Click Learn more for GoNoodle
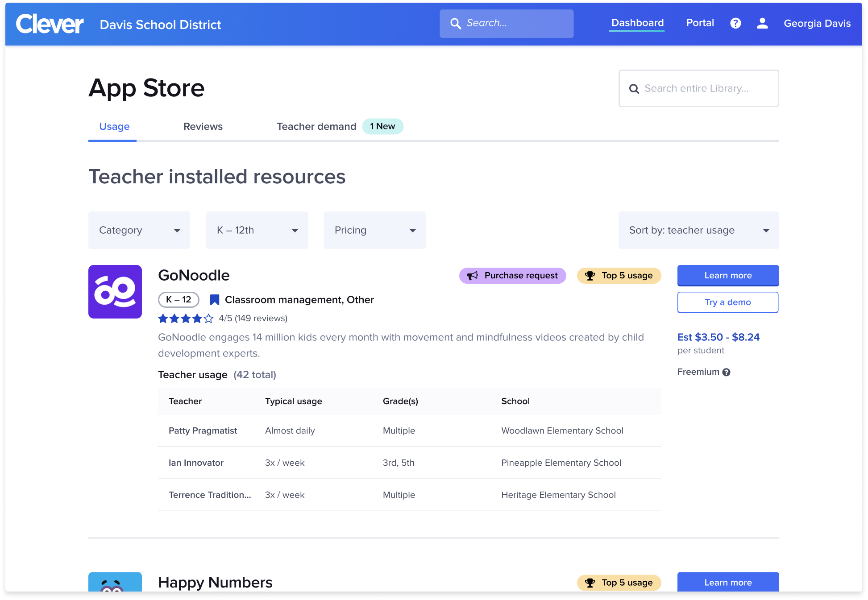The width and height of the screenshot is (868, 600). [x=728, y=276]
